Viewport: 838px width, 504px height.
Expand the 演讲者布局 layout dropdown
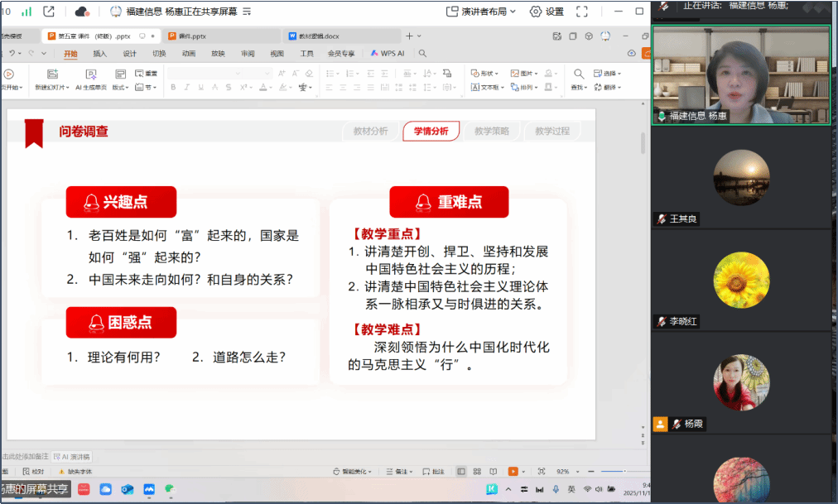click(x=481, y=12)
